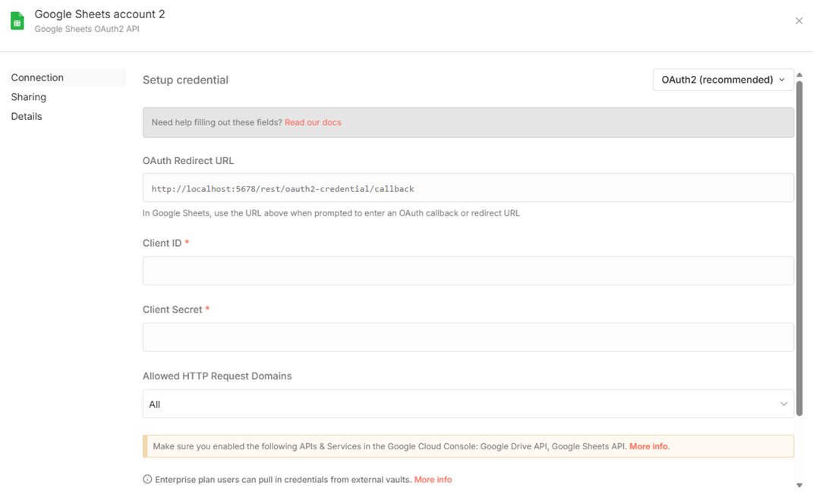813x504 pixels.
Task: Close the credential dialog with X
Action: click(x=799, y=21)
